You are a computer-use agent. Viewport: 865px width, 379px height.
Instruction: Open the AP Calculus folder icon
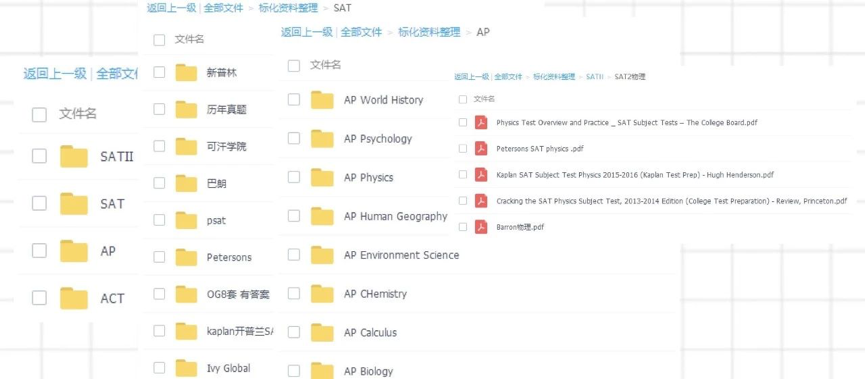[x=322, y=332]
